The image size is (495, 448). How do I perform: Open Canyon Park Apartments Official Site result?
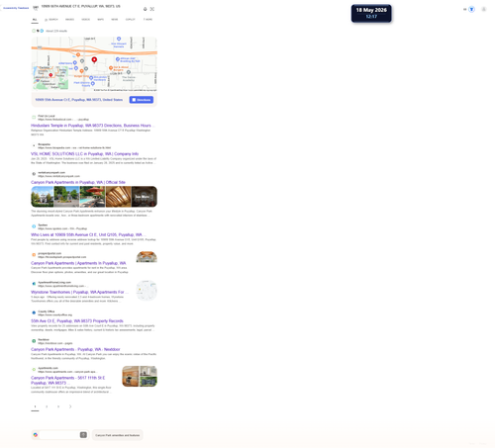click(x=78, y=182)
